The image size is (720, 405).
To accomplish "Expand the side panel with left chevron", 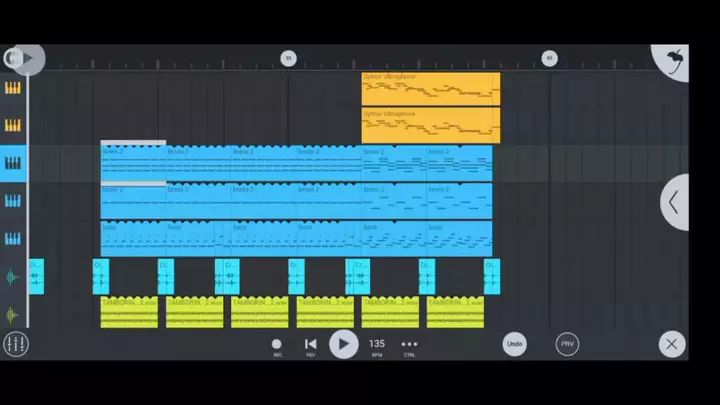I will pos(674,202).
